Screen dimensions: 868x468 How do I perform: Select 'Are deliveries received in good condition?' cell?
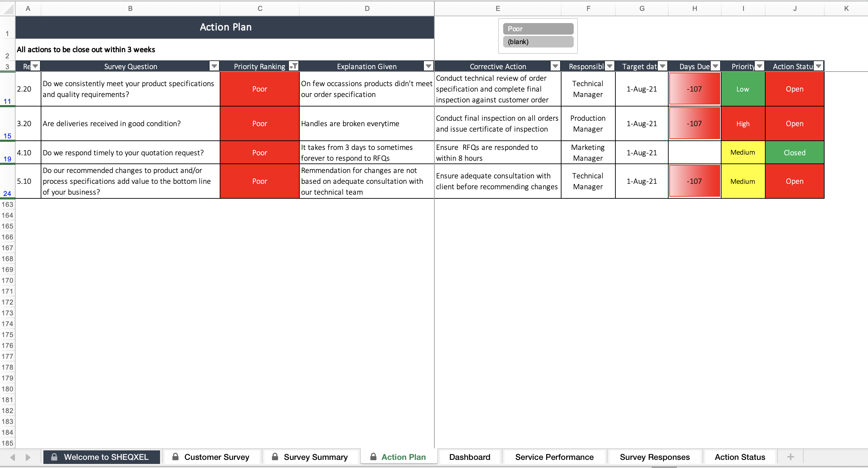tap(131, 124)
